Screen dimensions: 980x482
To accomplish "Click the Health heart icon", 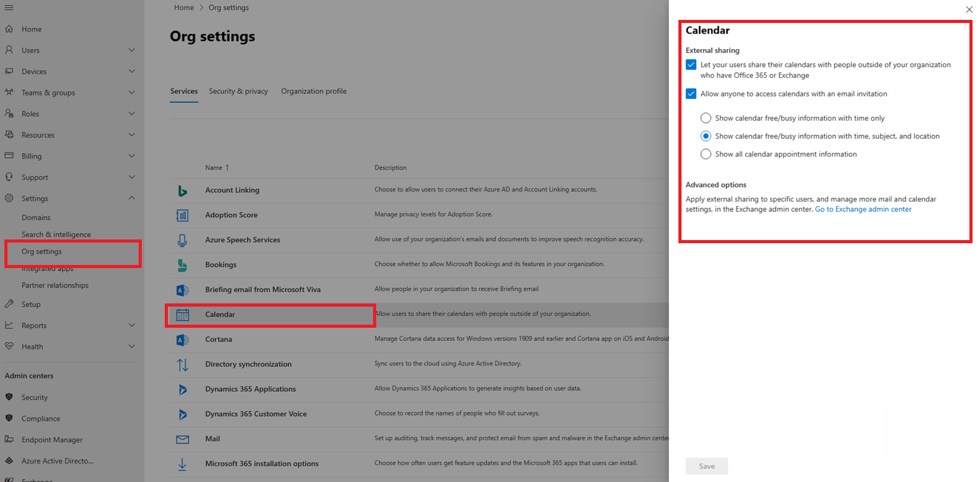I will (9, 346).
